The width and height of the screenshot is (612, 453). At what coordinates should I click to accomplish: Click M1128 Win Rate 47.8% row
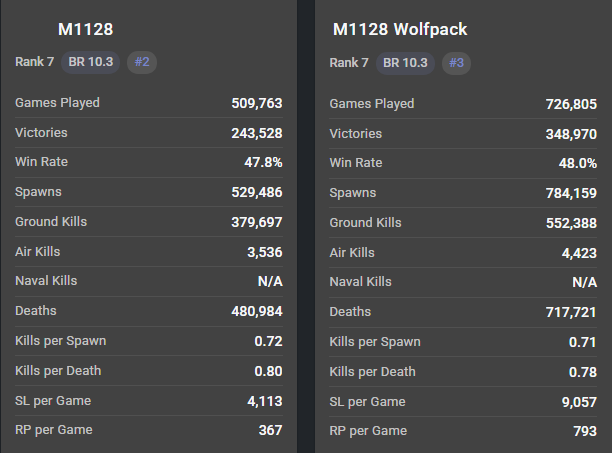149,162
